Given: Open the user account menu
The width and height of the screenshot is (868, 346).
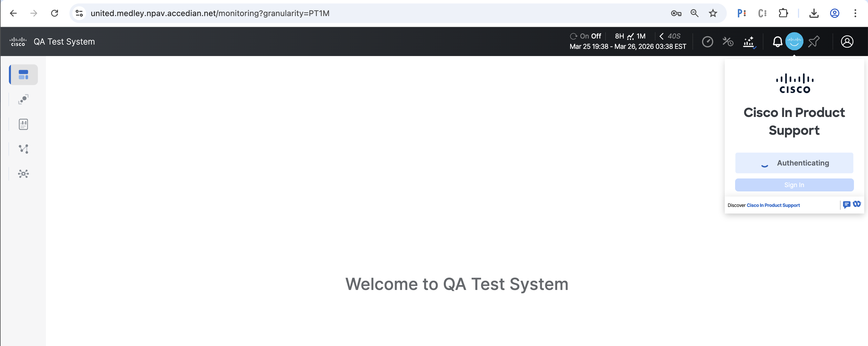Looking at the screenshot, I should (x=847, y=41).
